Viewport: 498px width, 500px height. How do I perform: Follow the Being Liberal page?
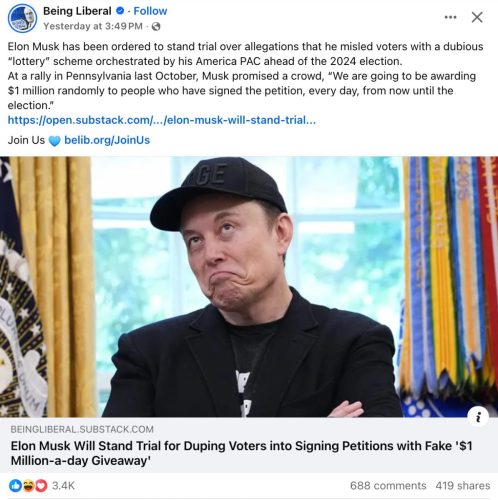tap(150, 11)
